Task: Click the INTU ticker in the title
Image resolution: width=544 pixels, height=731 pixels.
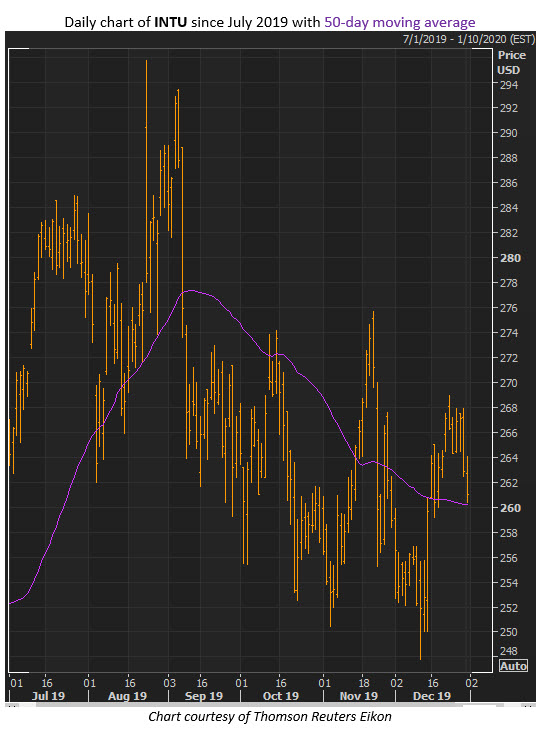Action: tap(171, 22)
